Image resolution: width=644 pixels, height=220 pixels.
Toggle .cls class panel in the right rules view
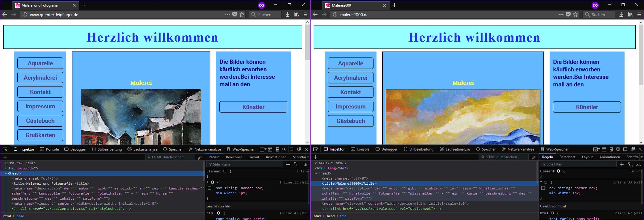click(639, 164)
